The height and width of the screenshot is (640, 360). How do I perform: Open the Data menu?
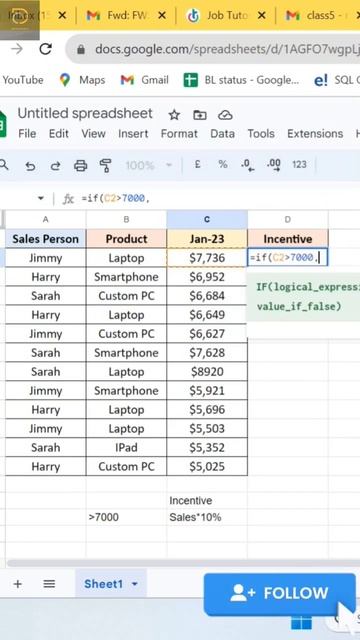click(x=222, y=133)
